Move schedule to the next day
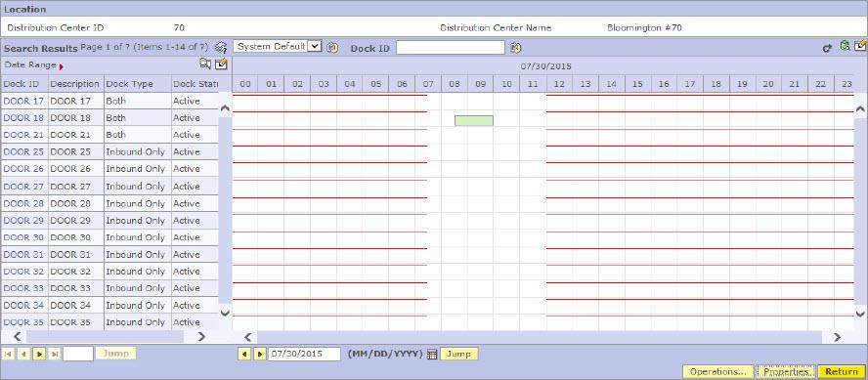Screen dimensions: 868x380 click(x=259, y=354)
